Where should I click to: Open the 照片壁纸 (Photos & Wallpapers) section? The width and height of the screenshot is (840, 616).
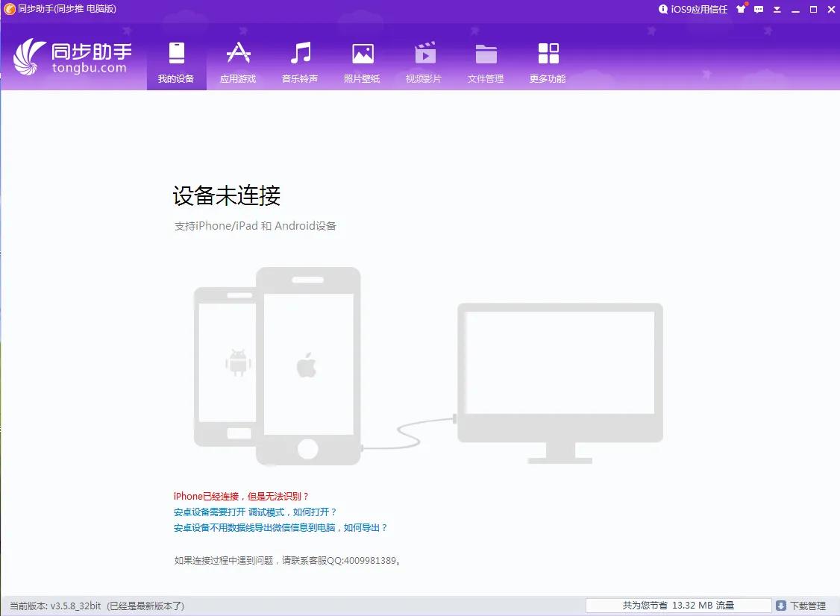click(x=362, y=61)
